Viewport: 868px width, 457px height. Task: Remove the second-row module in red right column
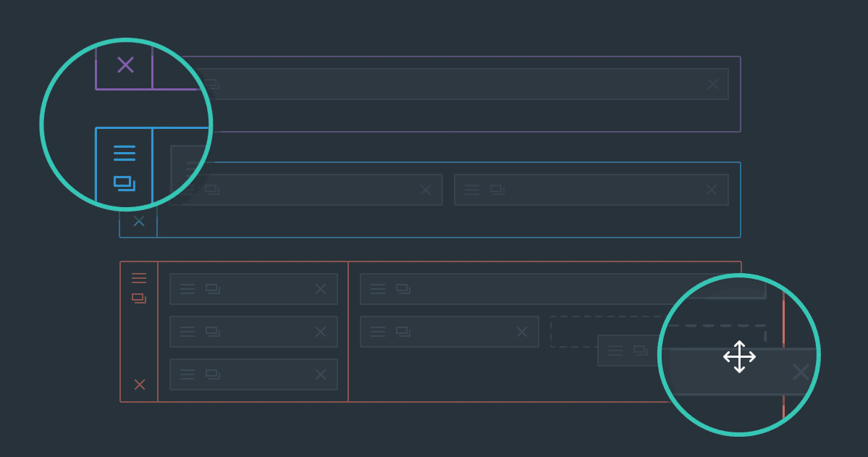521,332
